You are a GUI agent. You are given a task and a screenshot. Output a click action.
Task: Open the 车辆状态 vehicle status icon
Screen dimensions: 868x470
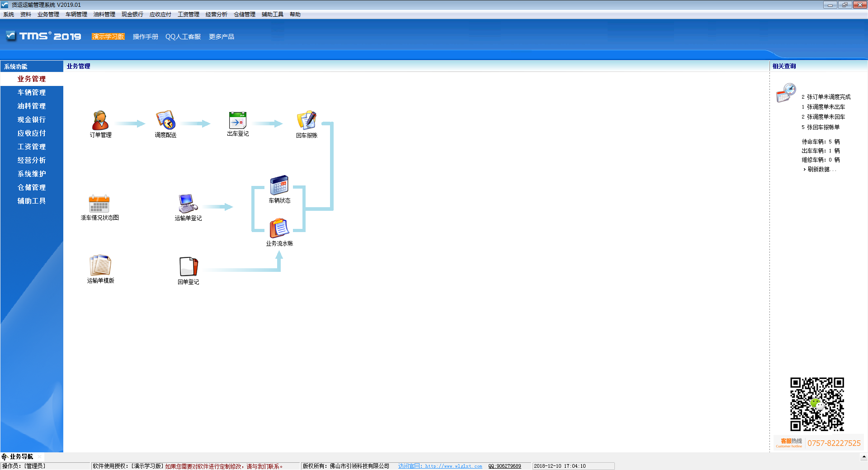[x=279, y=185]
